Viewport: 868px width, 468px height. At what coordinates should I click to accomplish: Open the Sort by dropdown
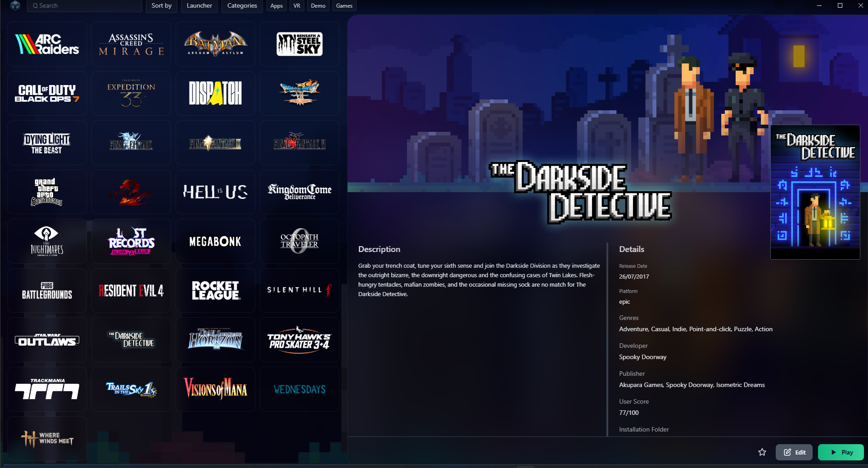[x=161, y=6]
